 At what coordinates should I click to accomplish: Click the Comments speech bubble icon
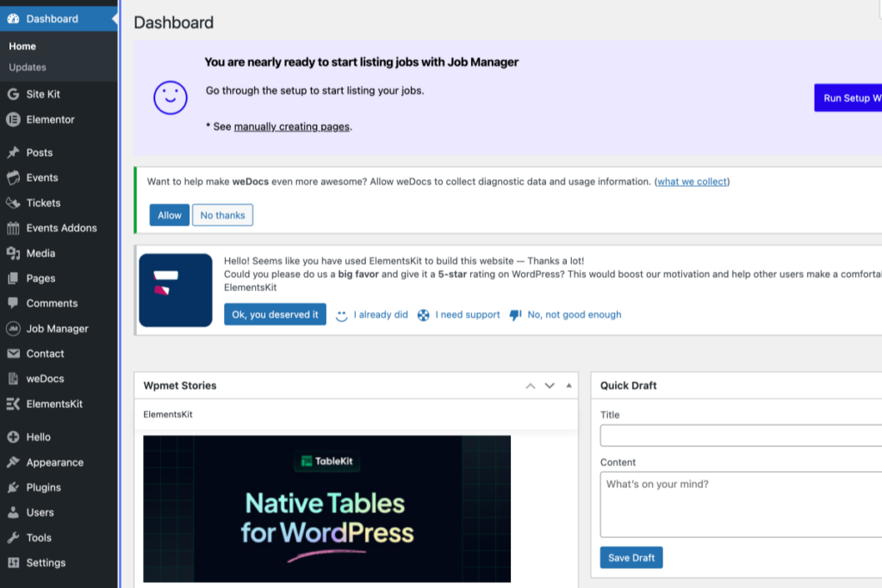pyautogui.click(x=13, y=303)
